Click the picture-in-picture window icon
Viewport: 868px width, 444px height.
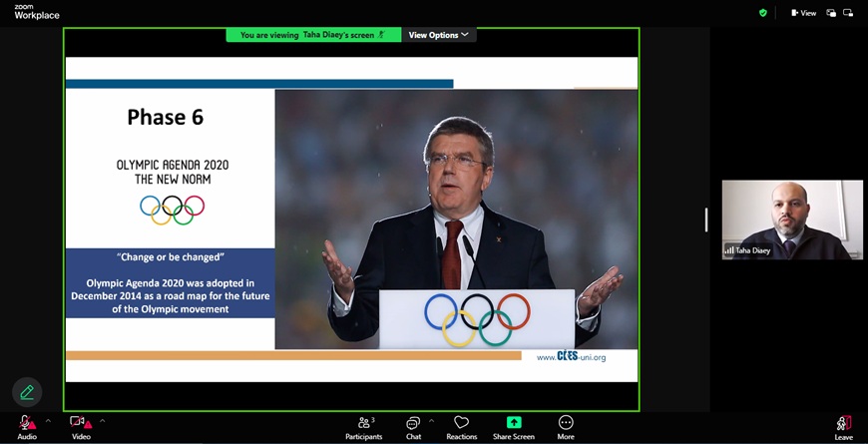coord(831,13)
